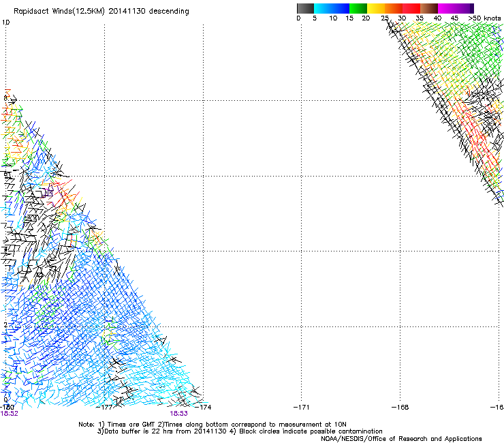Select the green 15-20 knots legend color

click(x=358, y=8)
